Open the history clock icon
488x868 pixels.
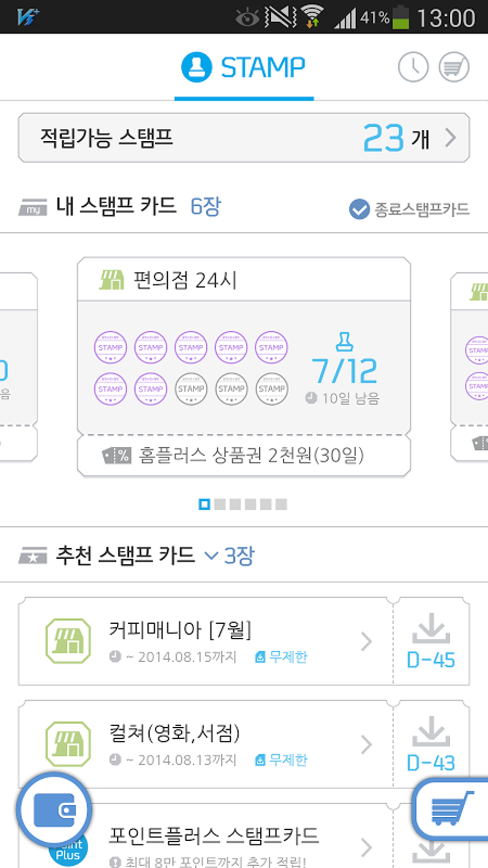(x=413, y=67)
